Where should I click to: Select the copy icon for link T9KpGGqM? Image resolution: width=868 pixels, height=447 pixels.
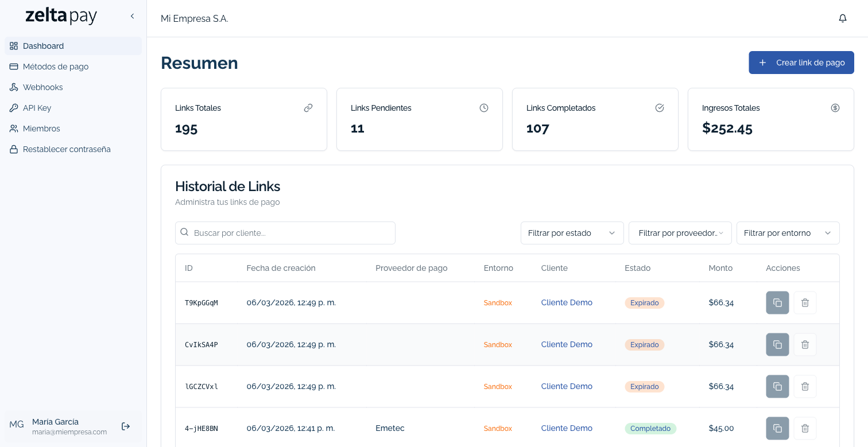(777, 302)
